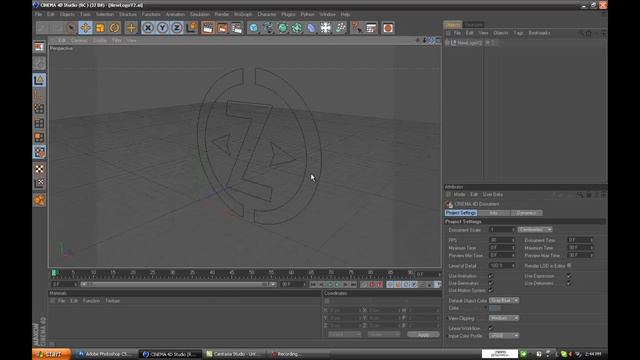Toggle the Y axis lock
Image resolution: width=640 pixels, height=360 pixels.
point(162,28)
